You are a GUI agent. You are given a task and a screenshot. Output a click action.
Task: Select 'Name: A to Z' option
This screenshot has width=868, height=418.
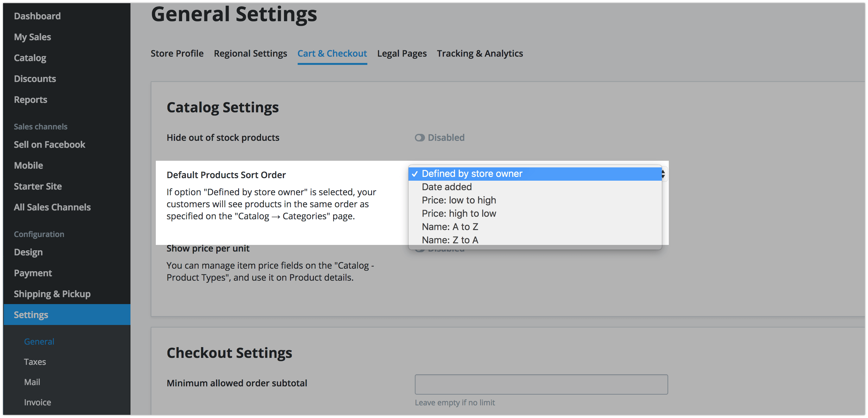[449, 227]
